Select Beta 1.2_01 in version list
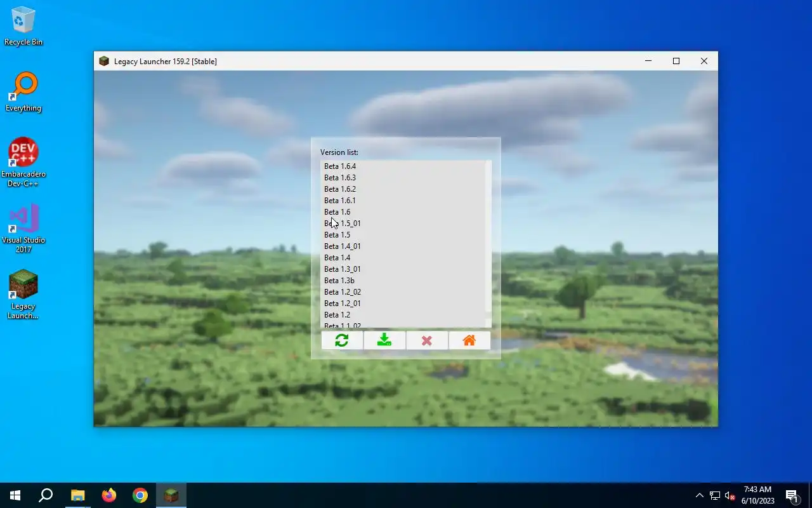This screenshot has width=812, height=508. (403, 304)
